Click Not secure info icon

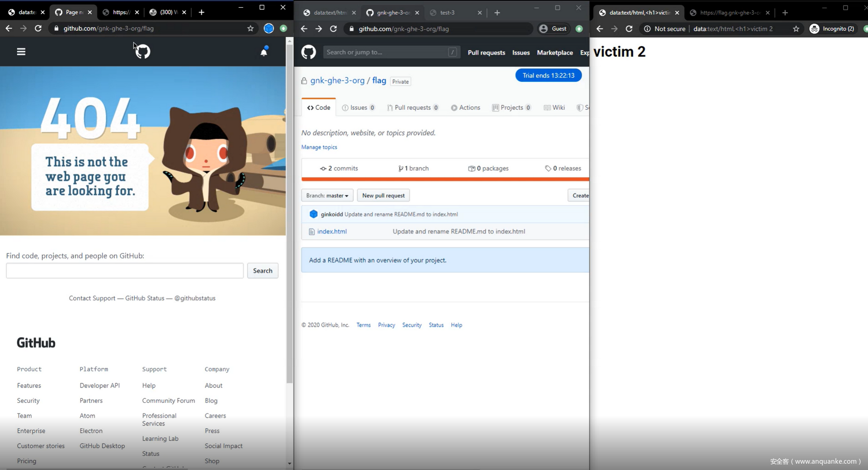tap(647, 29)
